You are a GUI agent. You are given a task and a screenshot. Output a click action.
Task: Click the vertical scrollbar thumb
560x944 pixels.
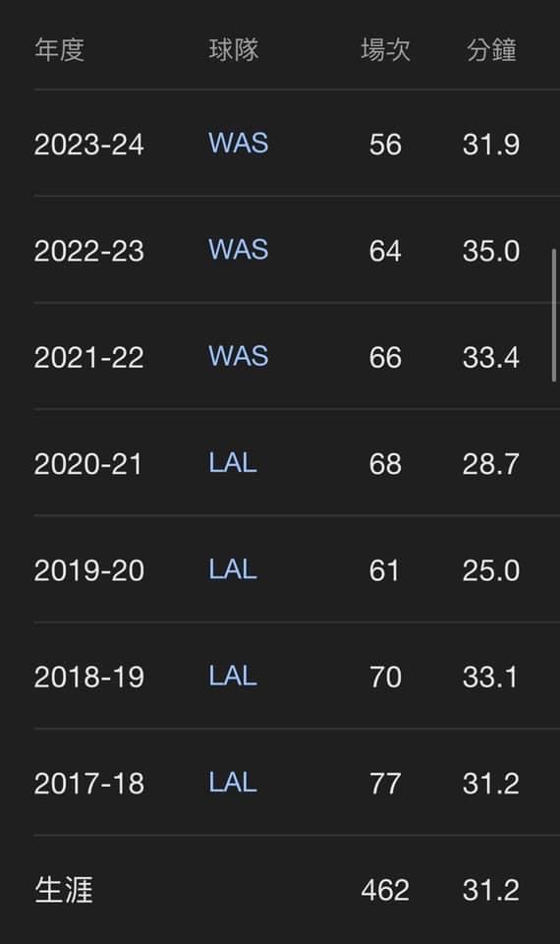pyautogui.click(x=554, y=315)
